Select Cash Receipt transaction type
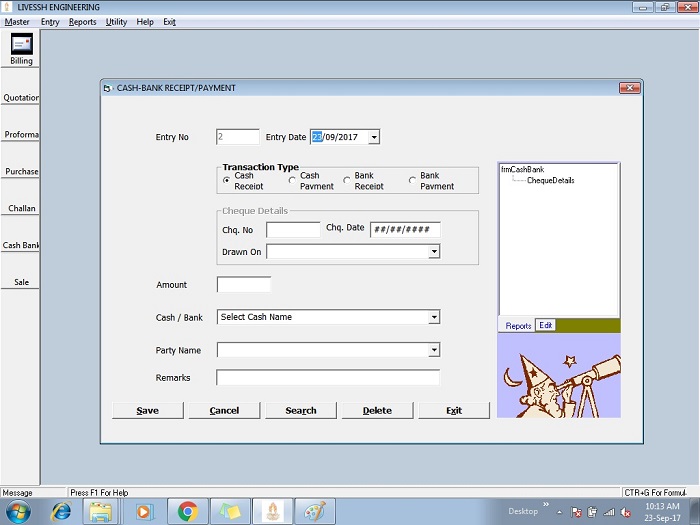The width and height of the screenshot is (700, 525). 227,180
